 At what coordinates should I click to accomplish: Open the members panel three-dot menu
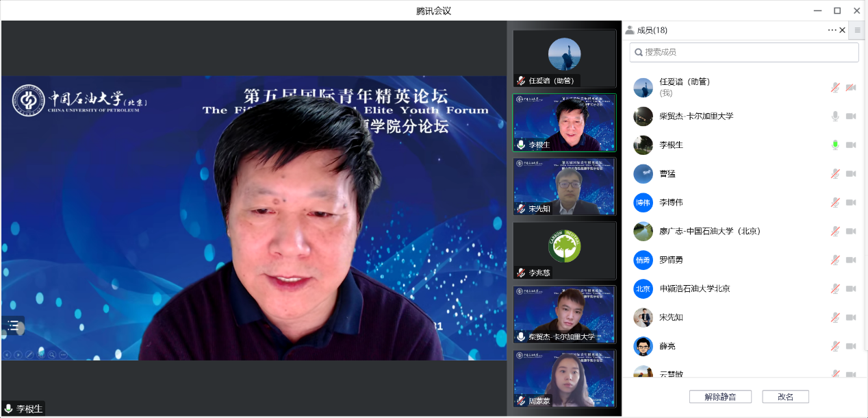pyautogui.click(x=832, y=30)
